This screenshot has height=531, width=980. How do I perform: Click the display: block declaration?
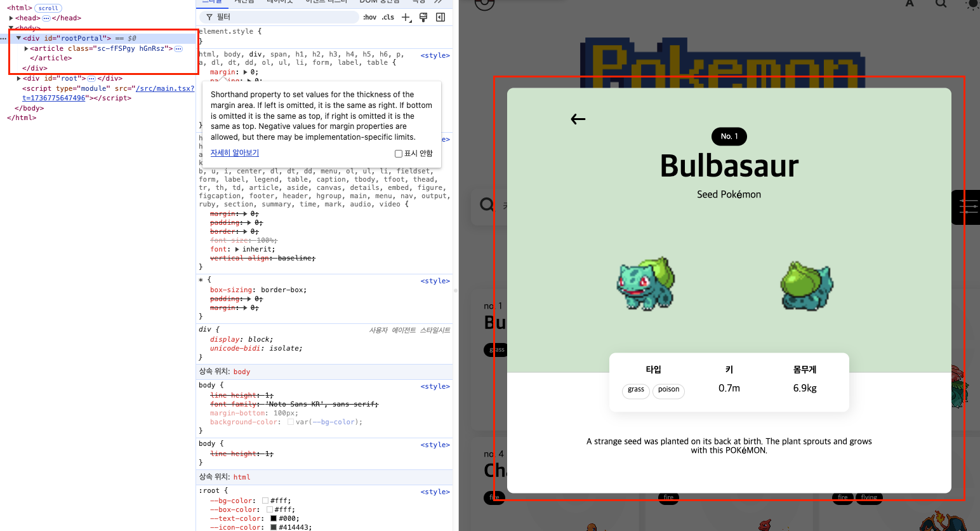[x=242, y=340]
